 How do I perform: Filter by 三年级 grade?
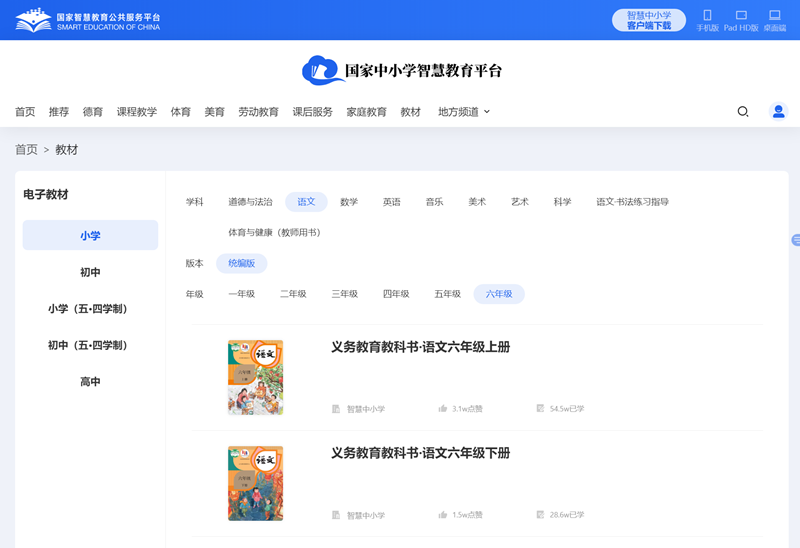[344, 294]
